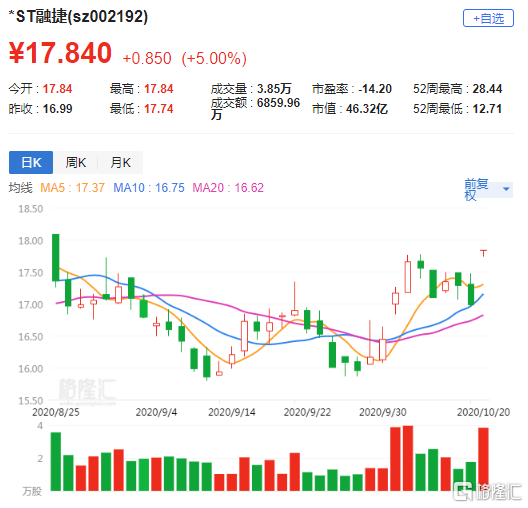Click the 市值 46.32亿 market cap
Screen dimensions: 528x508
tap(350, 109)
